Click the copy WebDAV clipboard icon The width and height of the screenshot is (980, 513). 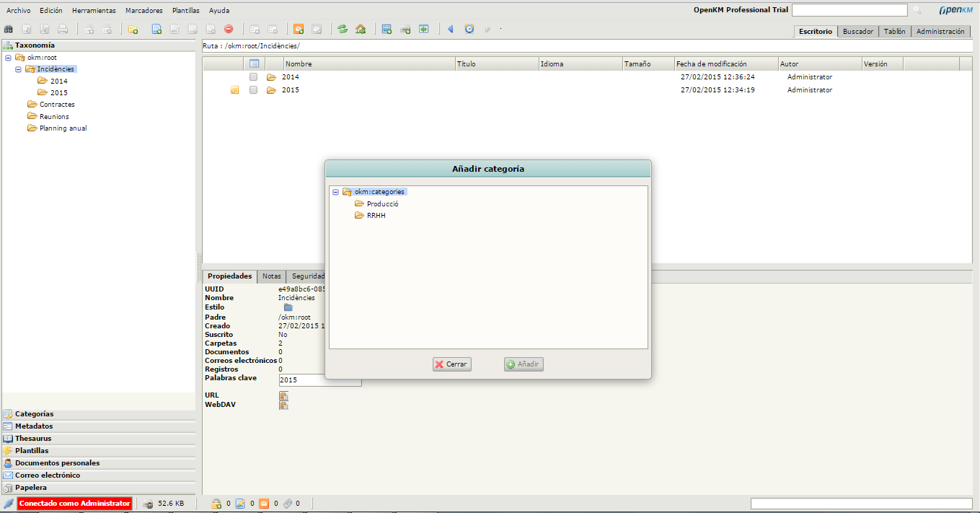[283, 405]
